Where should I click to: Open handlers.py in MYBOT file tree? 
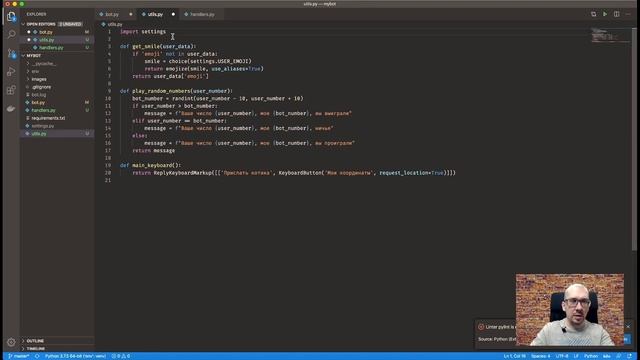57,110
